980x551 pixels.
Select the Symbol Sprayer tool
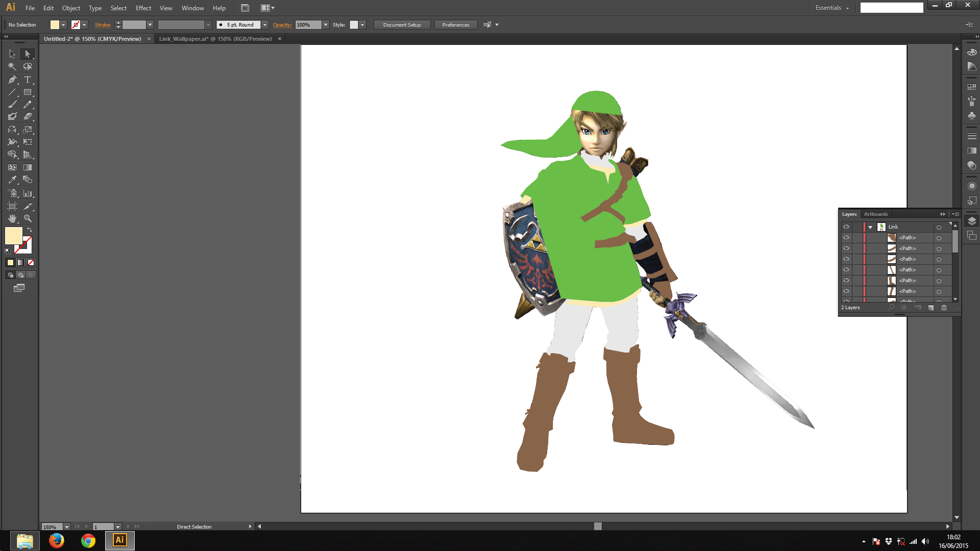click(12, 193)
